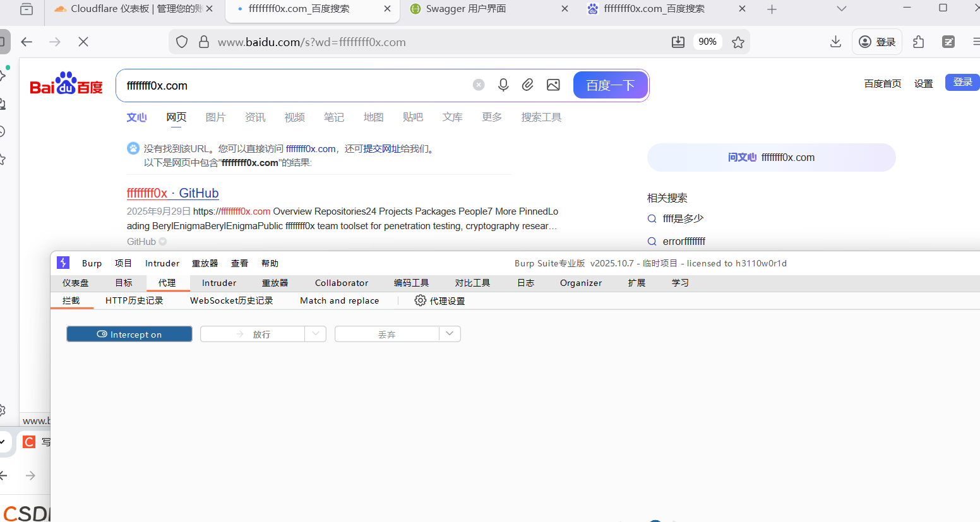Click the install-page icon left of 90% zoom
Screen dimensions: 980x522
click(x=678, y=42)
